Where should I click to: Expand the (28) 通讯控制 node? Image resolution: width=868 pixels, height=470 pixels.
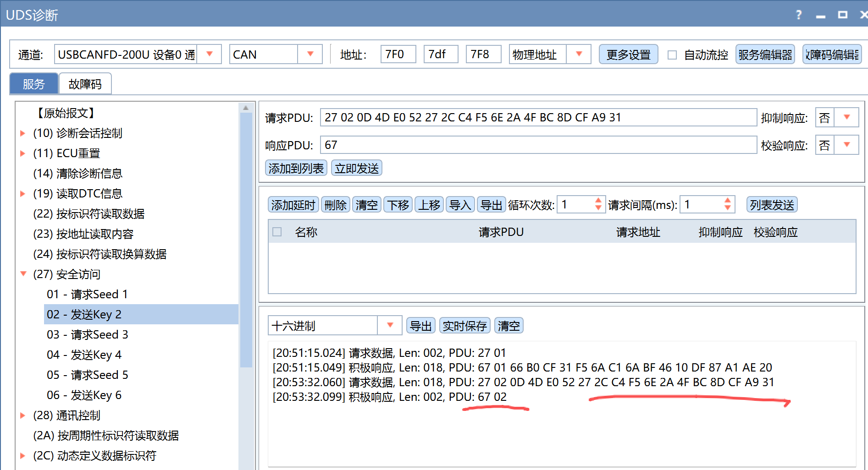[22, 415]
